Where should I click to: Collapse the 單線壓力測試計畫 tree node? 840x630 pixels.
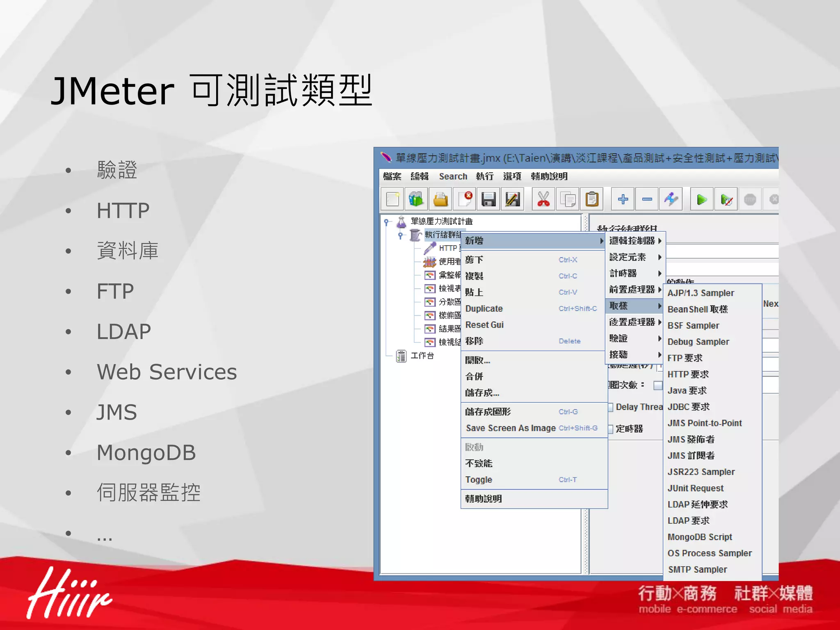[x=386, y=222]
